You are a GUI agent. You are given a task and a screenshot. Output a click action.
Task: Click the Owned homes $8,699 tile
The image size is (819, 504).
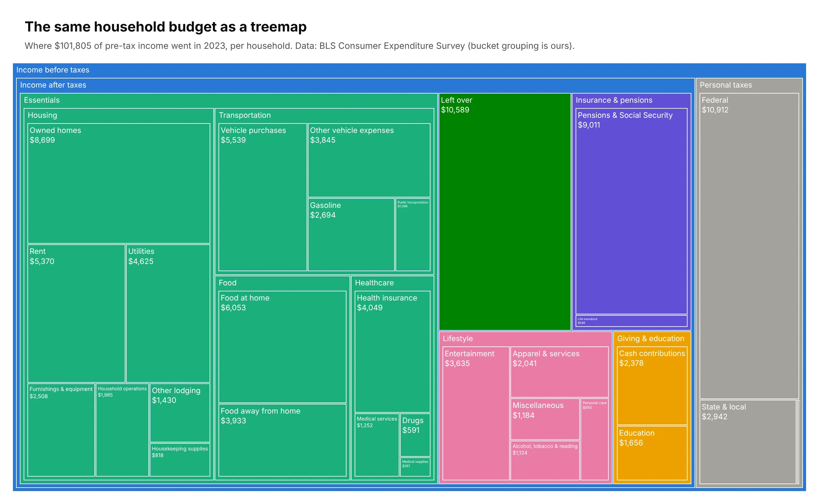pos(119,183)
